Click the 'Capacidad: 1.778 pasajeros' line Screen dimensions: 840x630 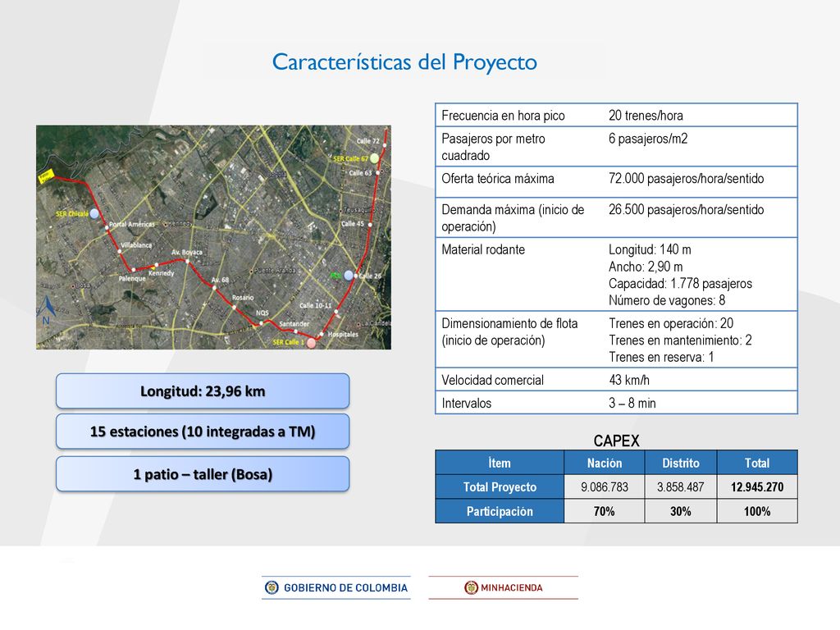[x=680, y=283]
